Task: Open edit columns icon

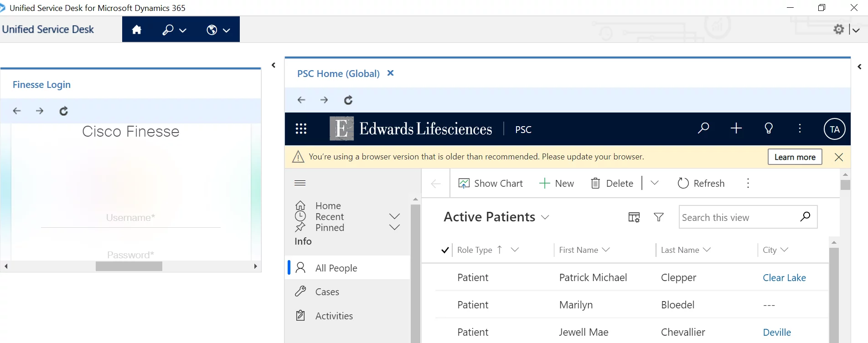Action: [634, 217]
